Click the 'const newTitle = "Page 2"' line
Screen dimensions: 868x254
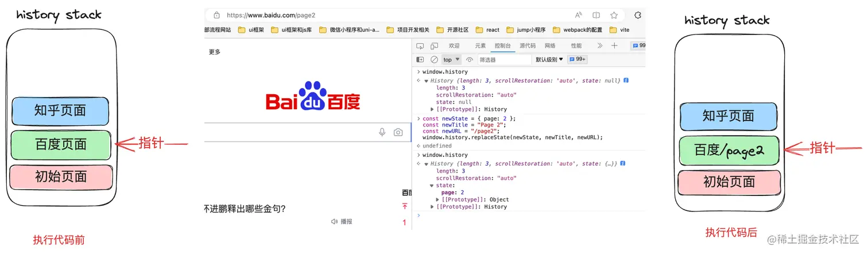463,125
